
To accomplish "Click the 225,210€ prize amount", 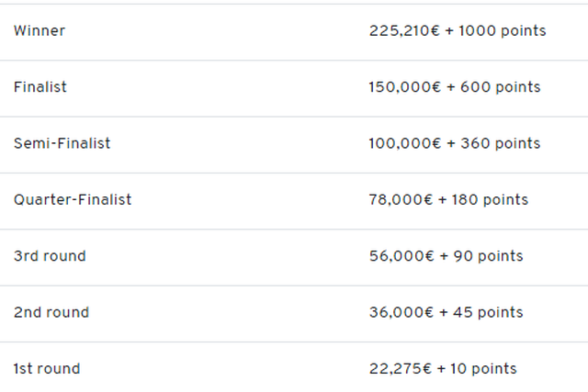I will coord(400,31).
